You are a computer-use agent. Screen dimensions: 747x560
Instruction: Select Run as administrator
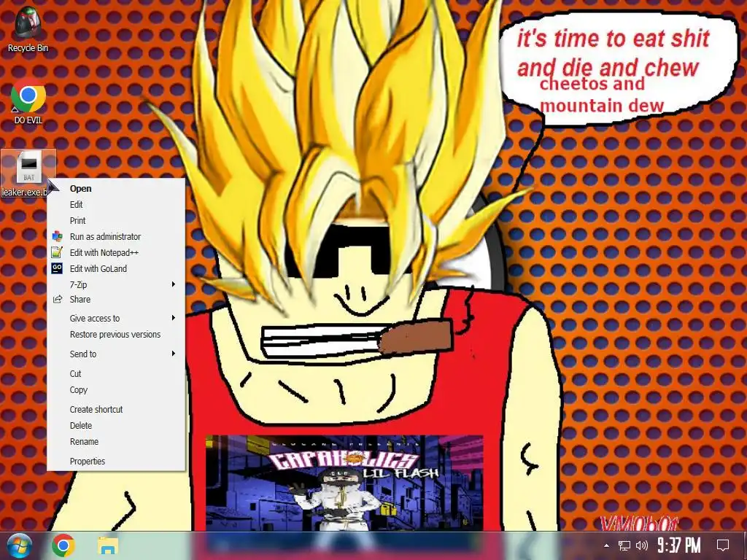pos(116,237)
